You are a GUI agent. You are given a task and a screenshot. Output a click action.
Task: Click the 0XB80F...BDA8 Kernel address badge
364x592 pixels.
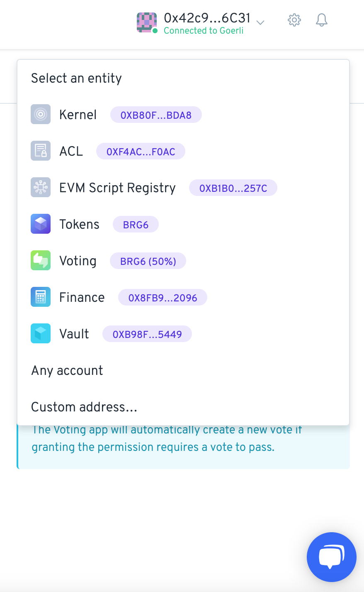[x=156, y=115]
